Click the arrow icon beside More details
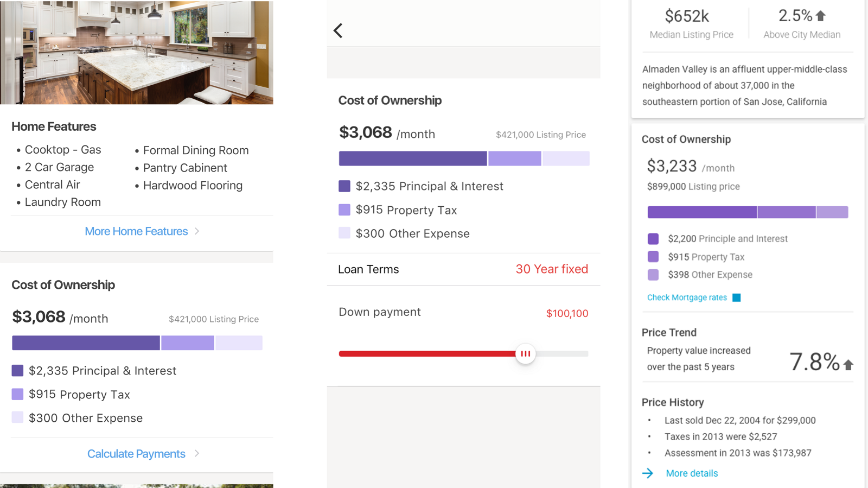Viewport: 868px width, 488px height. [x=648, y=473]
